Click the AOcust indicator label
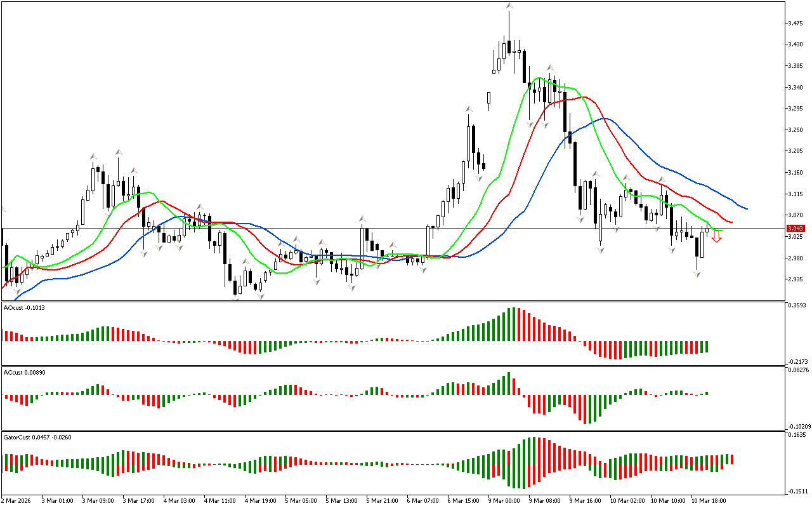812x508 pixels. tap(25, 307)
